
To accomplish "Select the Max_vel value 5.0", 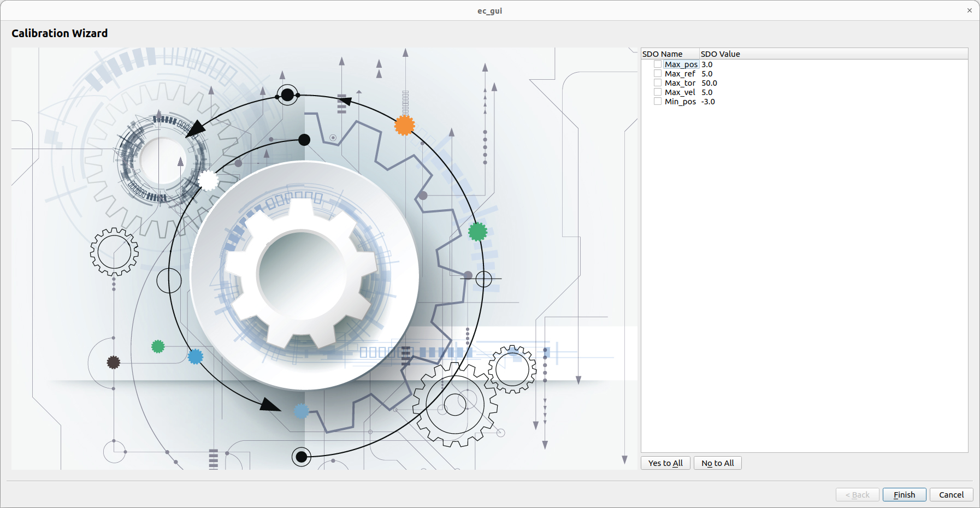I will pyautogui.click(x=707, y=92).
